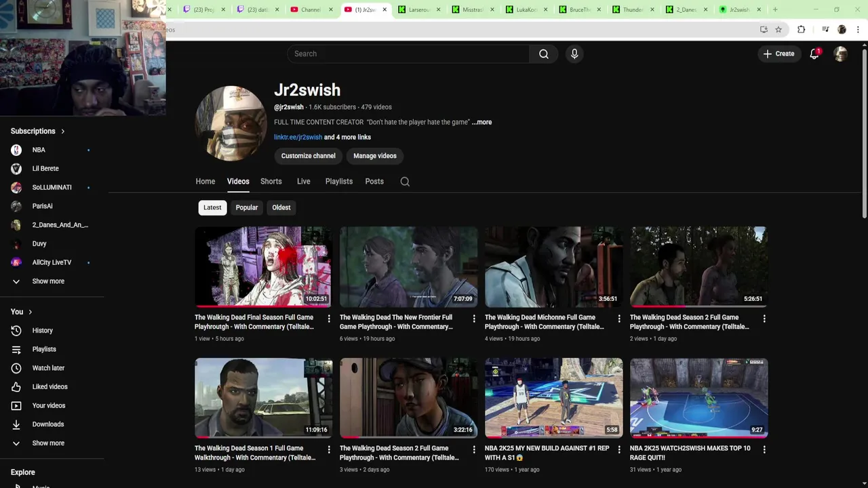Open options menu for The Walking Dead Final Season video

[329, 318]
